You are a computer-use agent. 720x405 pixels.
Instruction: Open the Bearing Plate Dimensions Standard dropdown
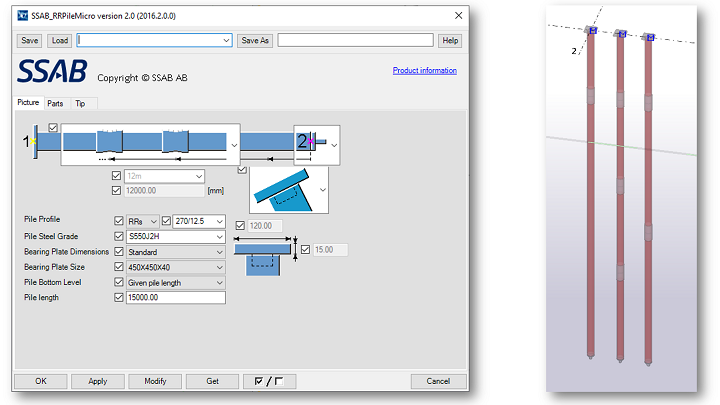click(x=219, y=252)
